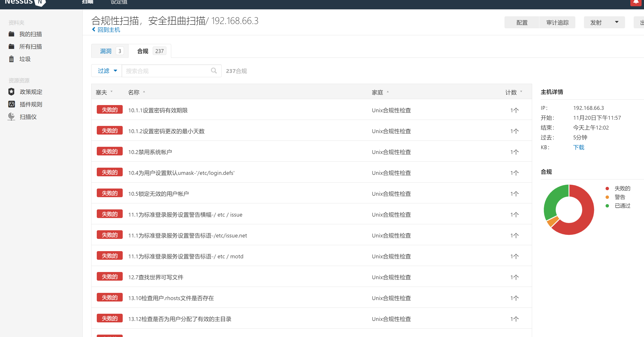Click the KB 下载 link
The image size is (644, 337).
[x=578, y=147]
